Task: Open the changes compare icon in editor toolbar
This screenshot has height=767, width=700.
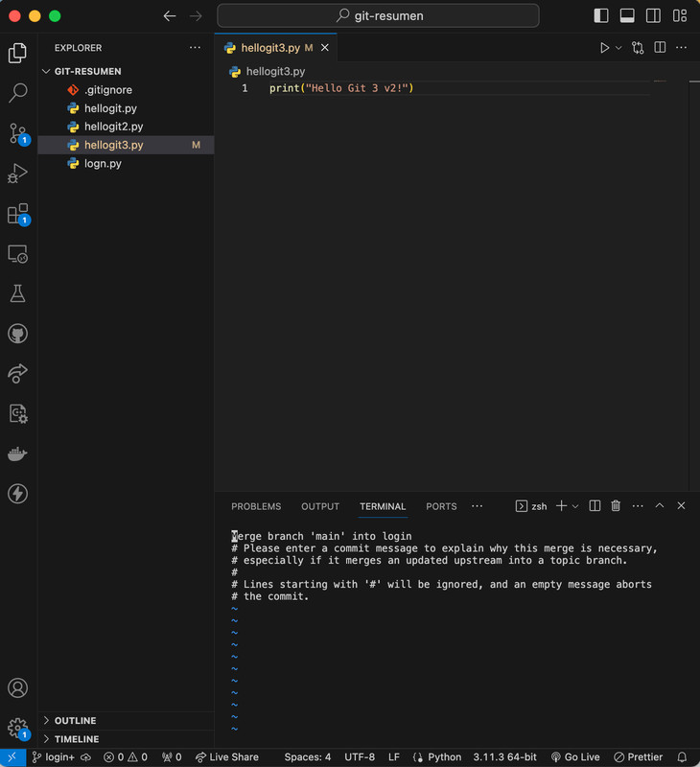Action: (x=638, y=48)
